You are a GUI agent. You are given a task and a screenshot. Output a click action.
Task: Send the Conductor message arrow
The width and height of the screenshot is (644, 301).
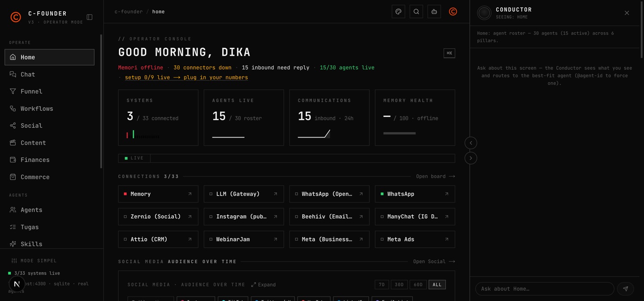[x=626, y=289]
